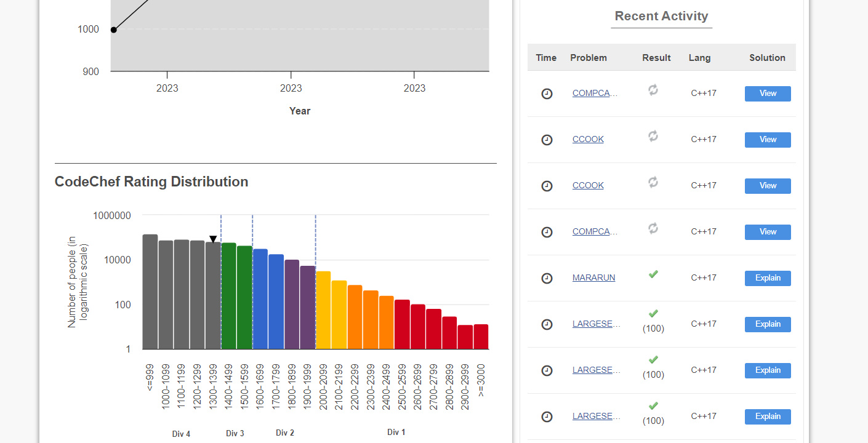Click Explain button in third LARGESE row

click(768, 417)
